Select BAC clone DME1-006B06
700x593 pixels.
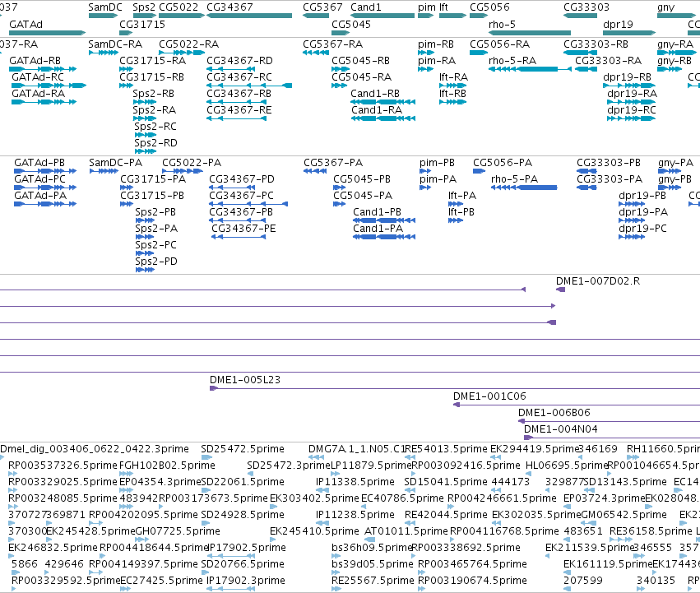coord(609,421)
